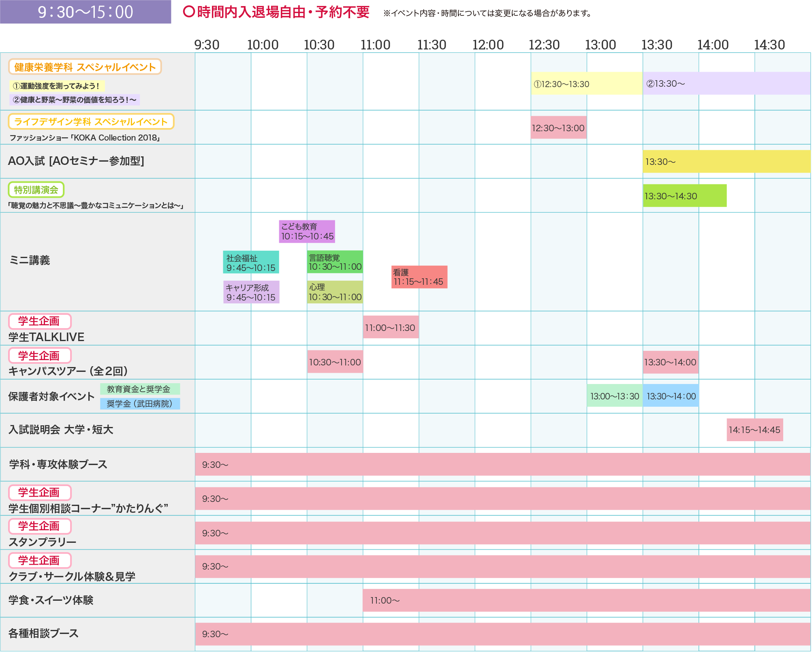Select the 健康栄養学科 スペシャルイベント label

[x=85, y=67]
